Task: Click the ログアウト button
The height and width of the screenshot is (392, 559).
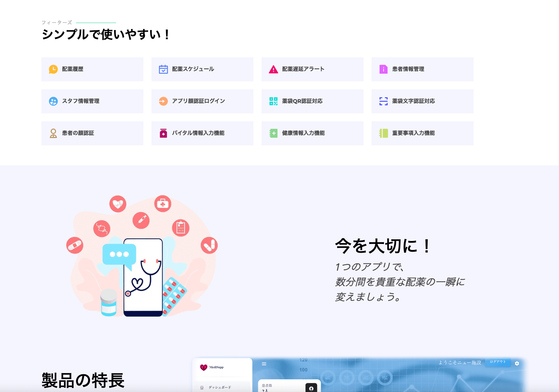Action: [x=498, y=363]
